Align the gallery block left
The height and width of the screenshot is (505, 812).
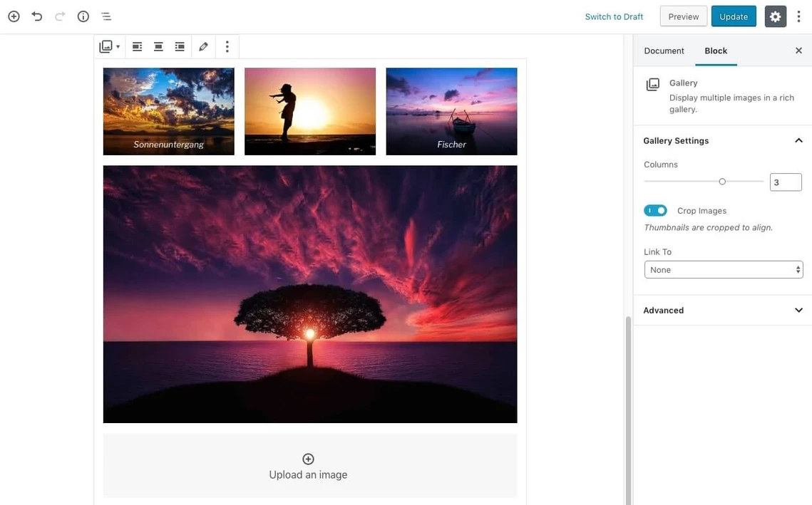pos(137,46)
